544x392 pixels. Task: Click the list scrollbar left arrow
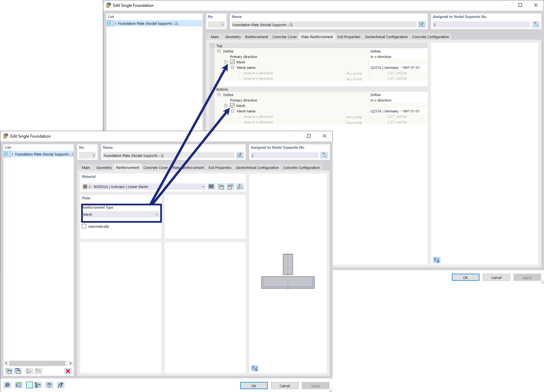click(6, 363)
